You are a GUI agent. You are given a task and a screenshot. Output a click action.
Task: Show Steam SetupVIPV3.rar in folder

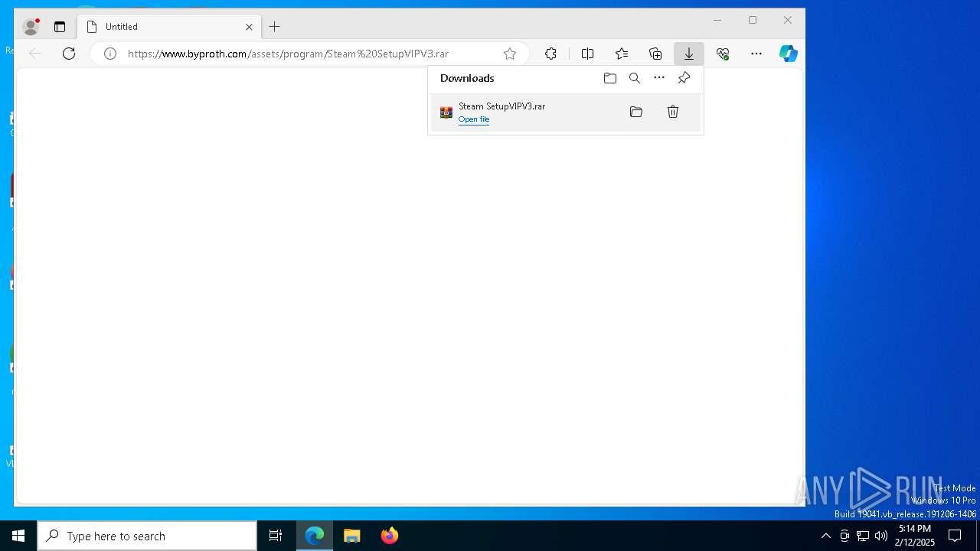636,112
